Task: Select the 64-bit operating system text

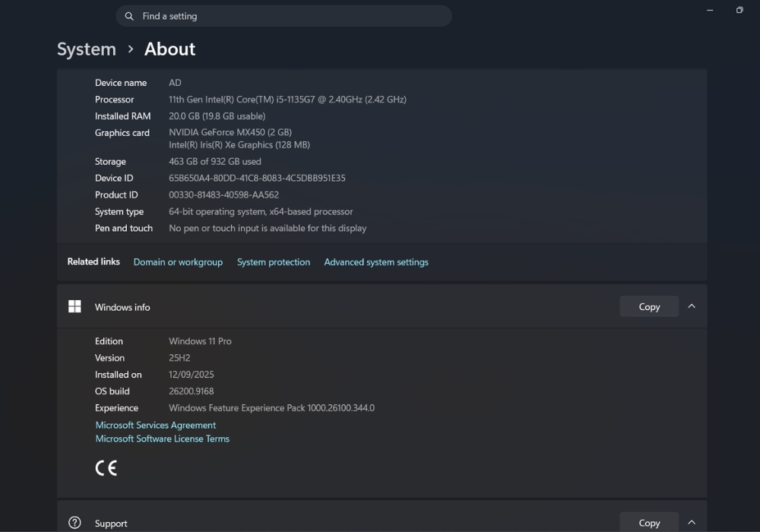Action: pos(261,212)
